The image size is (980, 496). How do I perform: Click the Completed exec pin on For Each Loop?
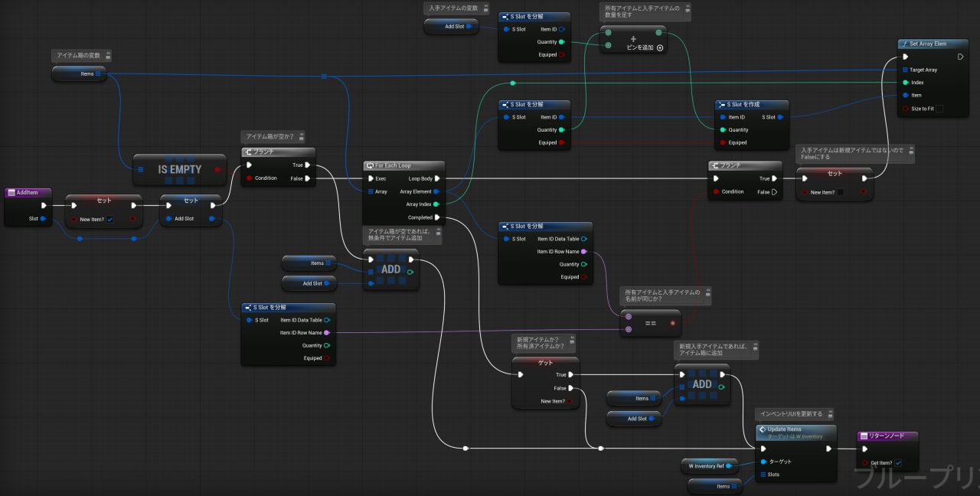(x=436, y=217)
